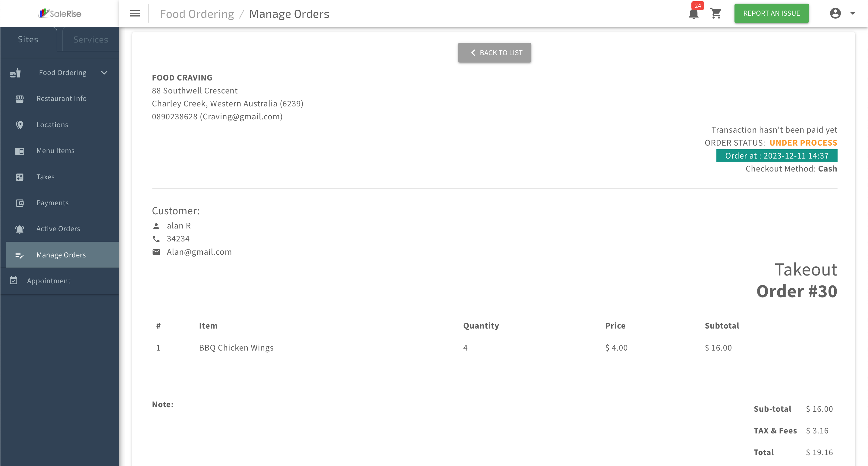
Task: Click the Restaurant Info store icon
Action: click(x=20, y=99)
